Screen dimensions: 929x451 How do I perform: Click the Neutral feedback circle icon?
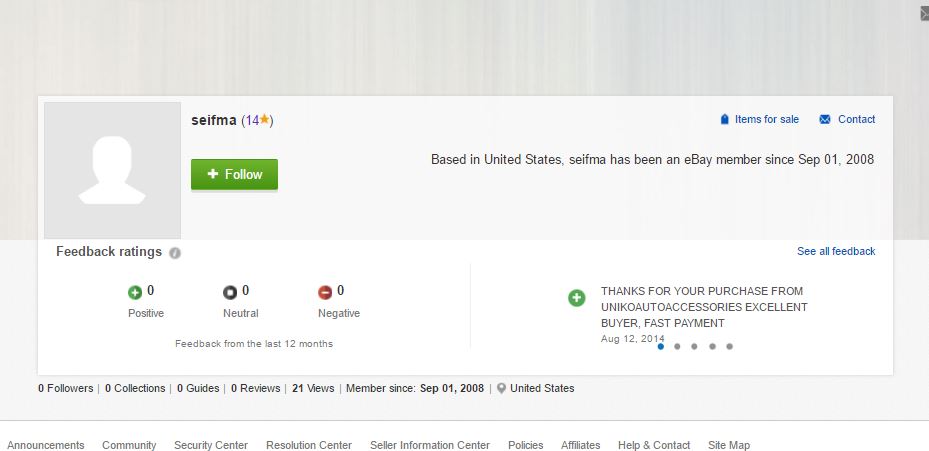coord(230,292)
